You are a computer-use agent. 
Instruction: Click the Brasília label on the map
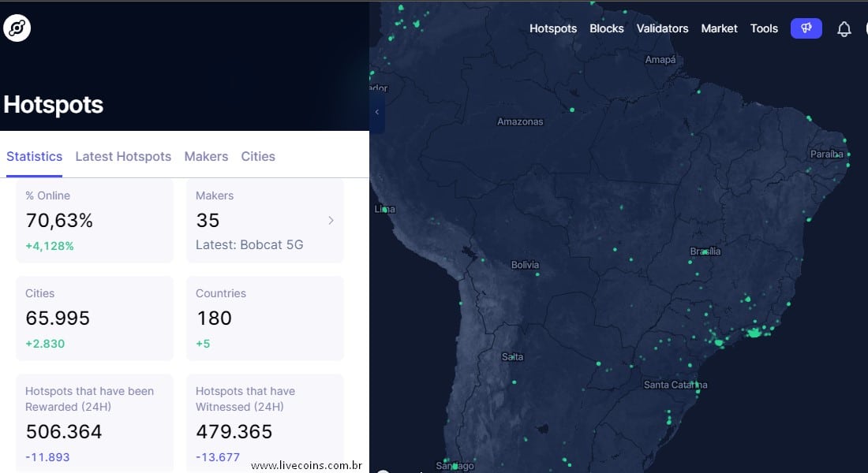(705, 251)
